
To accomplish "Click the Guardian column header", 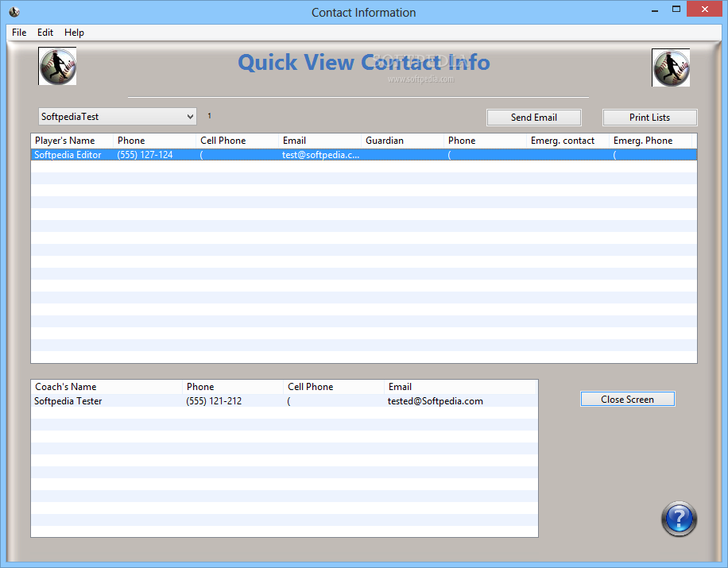I will [x=402, y=141].
